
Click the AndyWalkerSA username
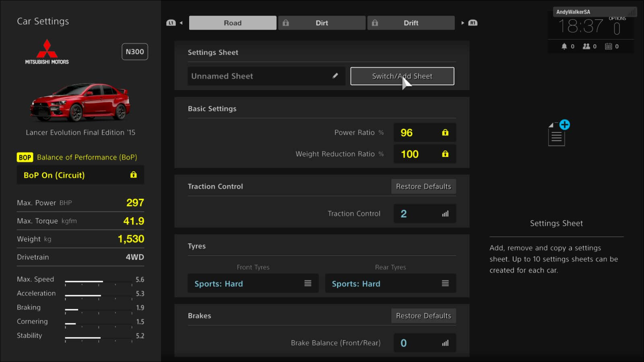click(573, 12)
